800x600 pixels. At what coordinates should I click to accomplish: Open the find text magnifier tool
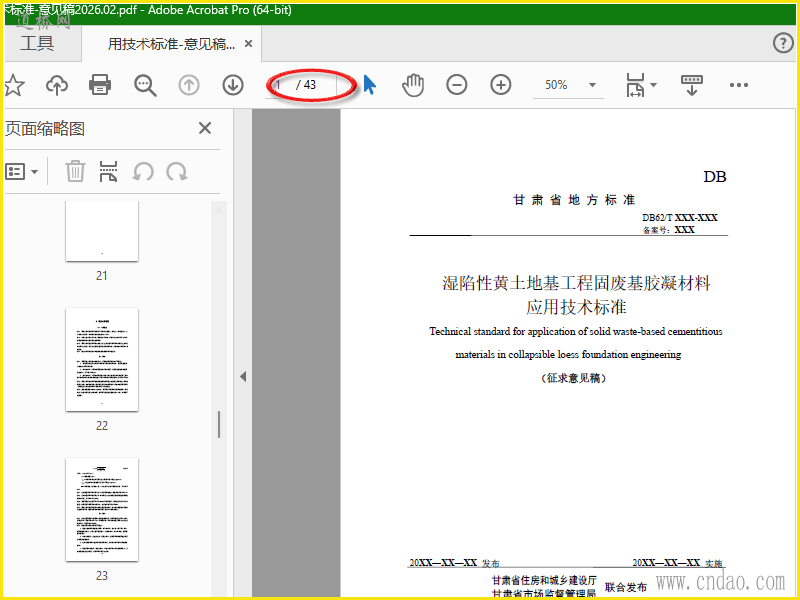point(145,85)
